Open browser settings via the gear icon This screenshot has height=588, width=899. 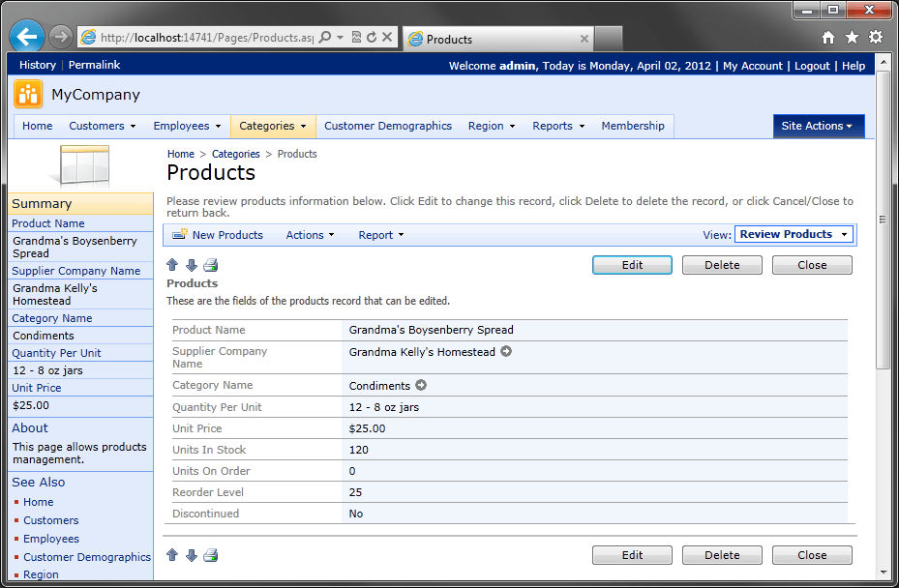click(876, 37)
